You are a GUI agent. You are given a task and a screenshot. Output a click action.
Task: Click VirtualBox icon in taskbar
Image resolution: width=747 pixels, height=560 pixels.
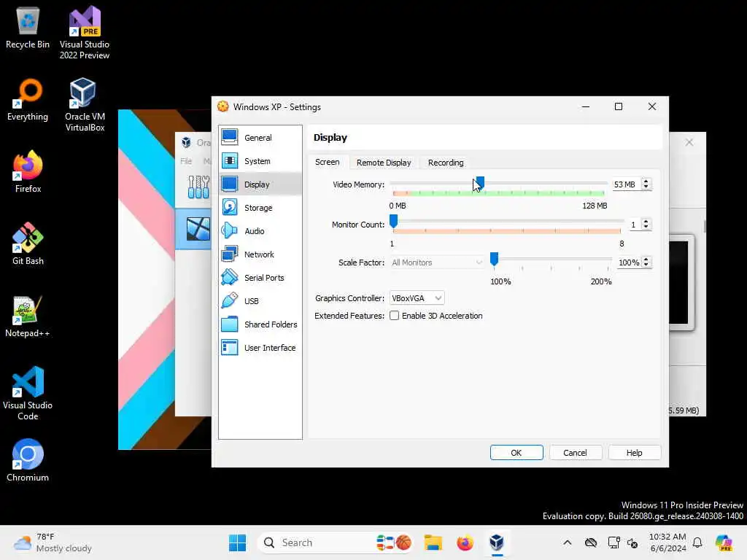coord(496,542)
